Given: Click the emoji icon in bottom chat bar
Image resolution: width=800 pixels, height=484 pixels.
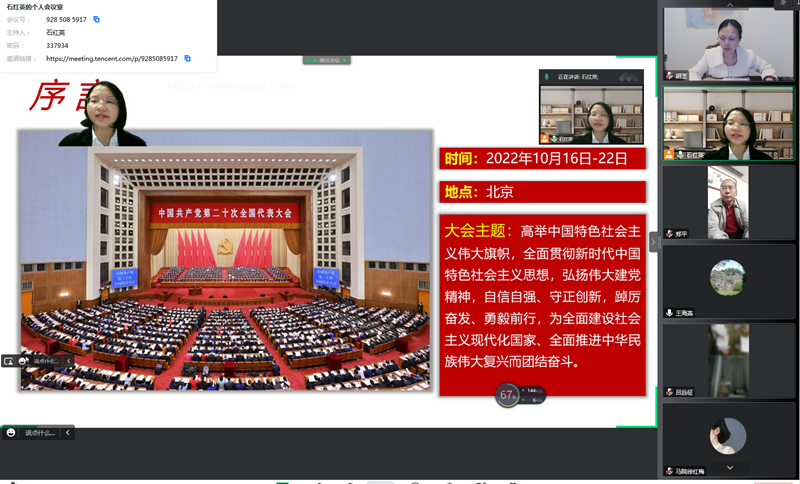Looking at the screenshot, I should (x=11, y=433).
